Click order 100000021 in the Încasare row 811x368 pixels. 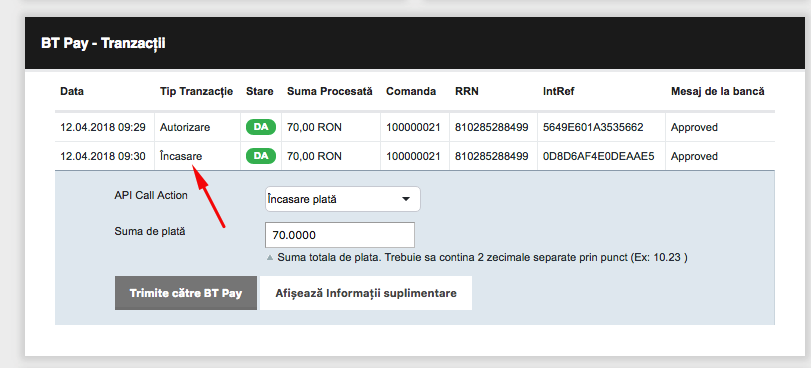[413, 156]
